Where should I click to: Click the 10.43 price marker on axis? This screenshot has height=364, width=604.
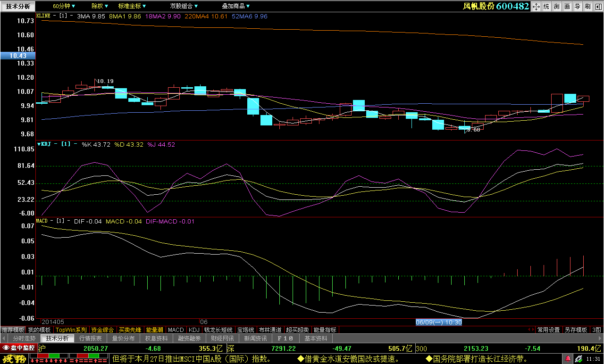pos(17,56)
